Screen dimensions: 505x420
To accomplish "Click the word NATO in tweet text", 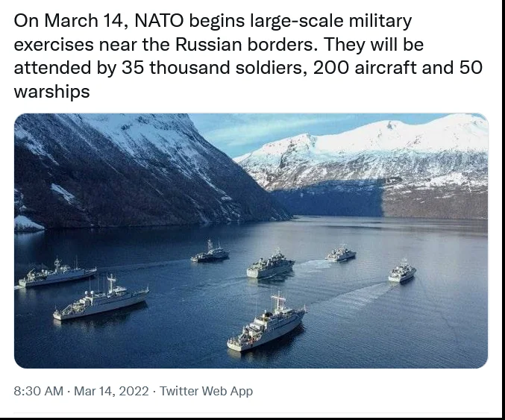I will click(159, 21).
